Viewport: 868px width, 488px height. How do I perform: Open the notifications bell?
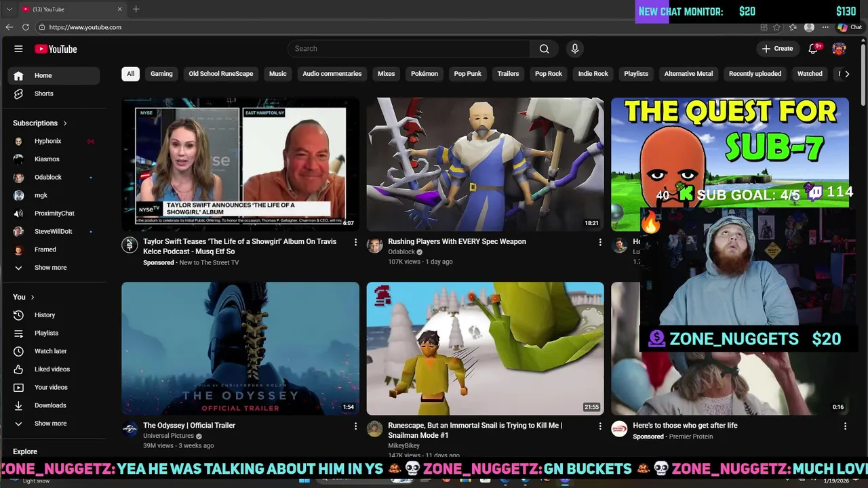pos(813,49)
